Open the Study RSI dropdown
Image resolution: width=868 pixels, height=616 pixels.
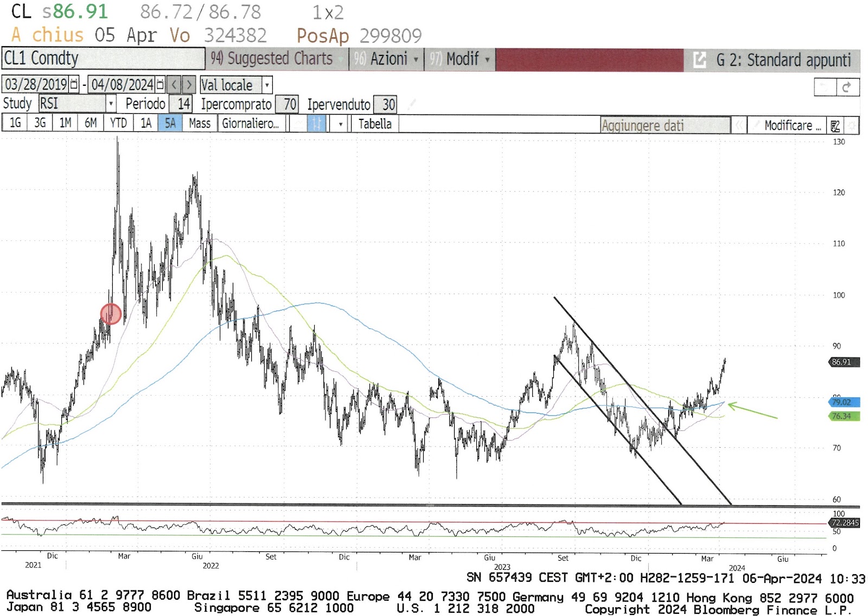pos(111,104)
